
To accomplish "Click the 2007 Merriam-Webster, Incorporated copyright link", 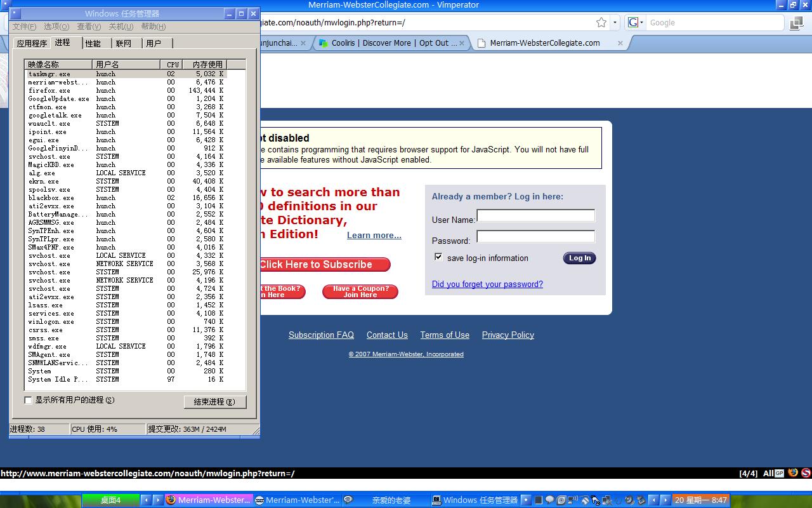I will tap(406, 354).
